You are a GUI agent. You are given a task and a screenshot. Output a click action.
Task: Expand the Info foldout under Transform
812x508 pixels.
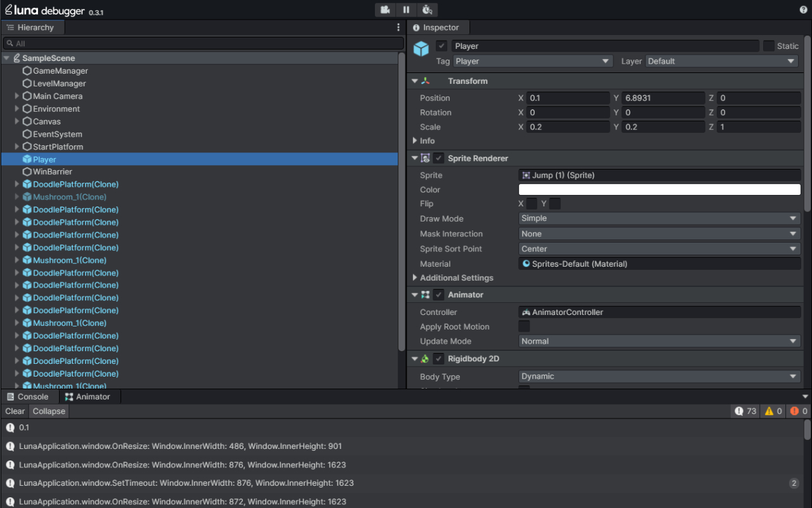click(416, 140)
